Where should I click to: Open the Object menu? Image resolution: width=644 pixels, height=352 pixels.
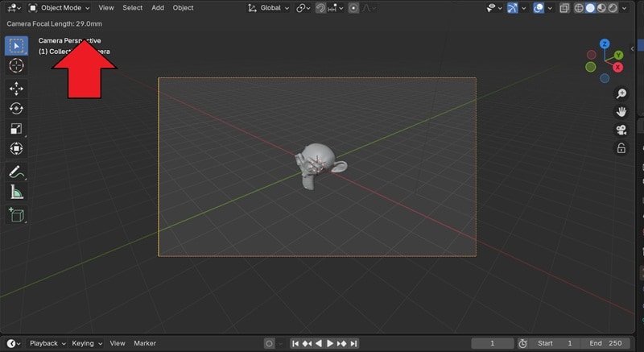[183, 8]
